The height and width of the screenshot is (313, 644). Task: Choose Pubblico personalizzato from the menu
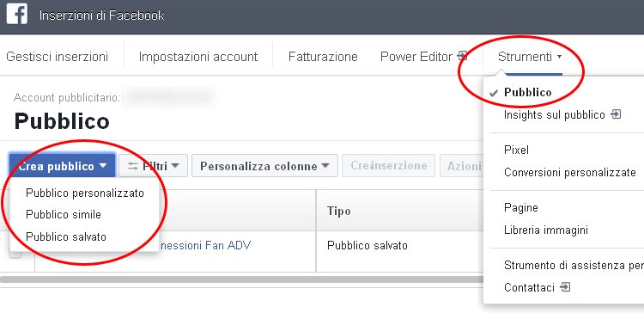(x=85, y=193)
